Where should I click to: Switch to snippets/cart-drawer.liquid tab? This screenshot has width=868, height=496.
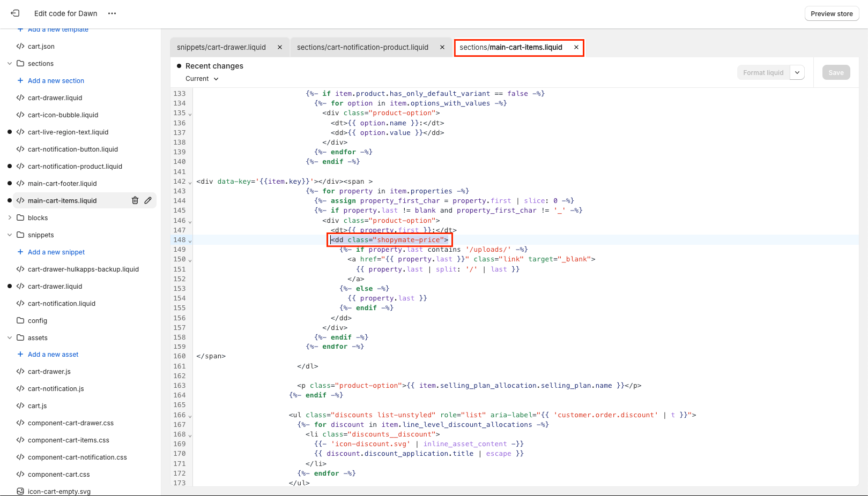click(x=221, y=47)
